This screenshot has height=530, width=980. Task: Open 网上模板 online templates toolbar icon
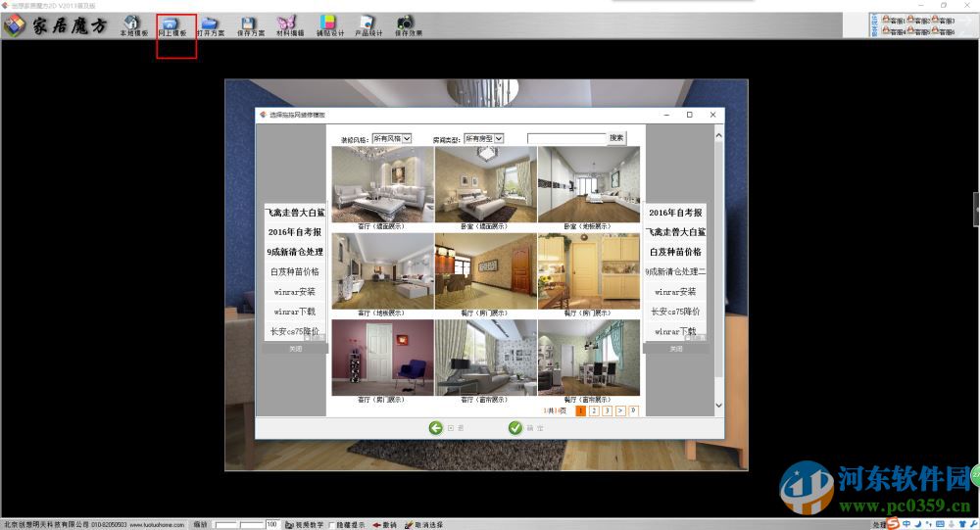pyautogui.click(x=171, y=25)
